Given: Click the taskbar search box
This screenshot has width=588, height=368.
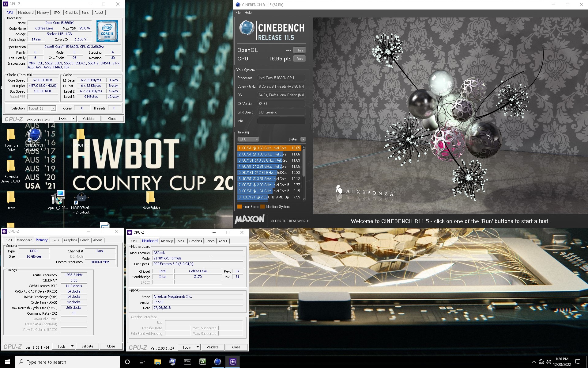Looking at the screenshot, I should tap(67, 362).
